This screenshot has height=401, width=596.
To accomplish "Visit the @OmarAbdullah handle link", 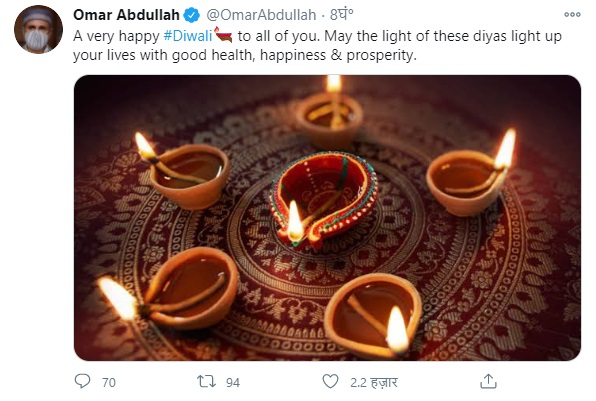I will point(261,15).
